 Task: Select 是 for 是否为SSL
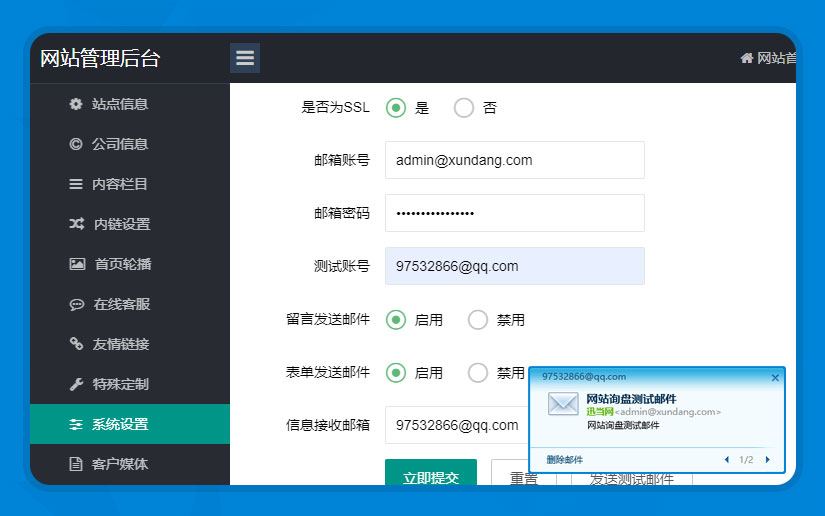396,108
